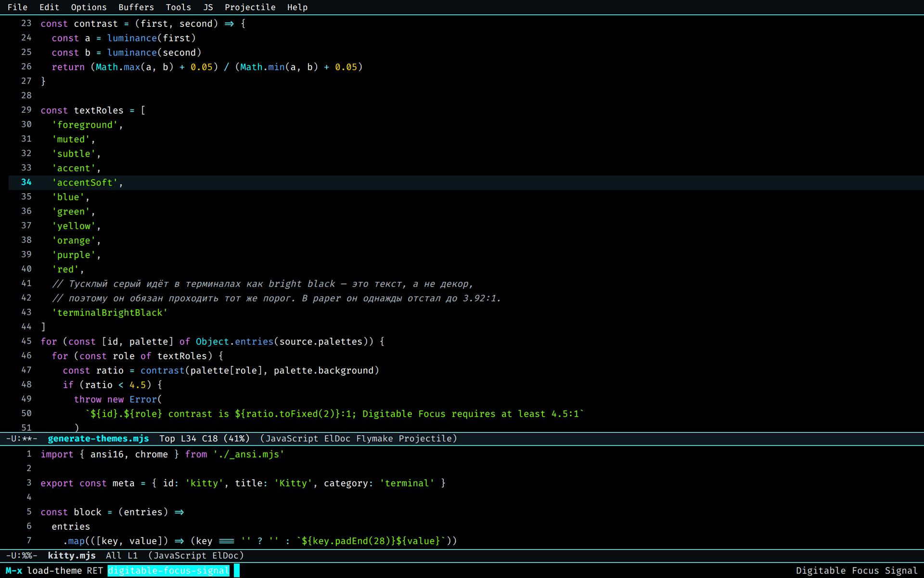Click the 'orange' string on line 38
924x578 pixels.
74,240
